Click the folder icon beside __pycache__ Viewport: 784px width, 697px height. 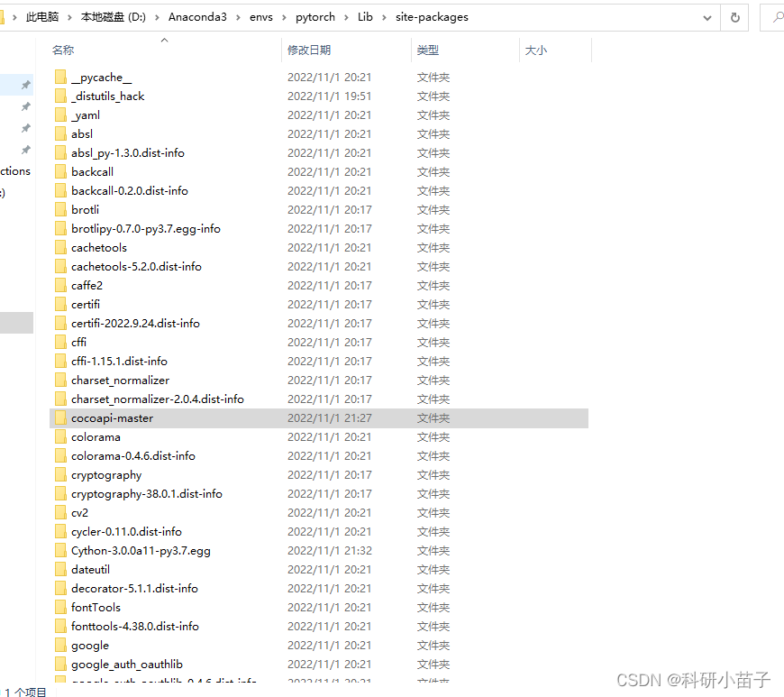59,77
